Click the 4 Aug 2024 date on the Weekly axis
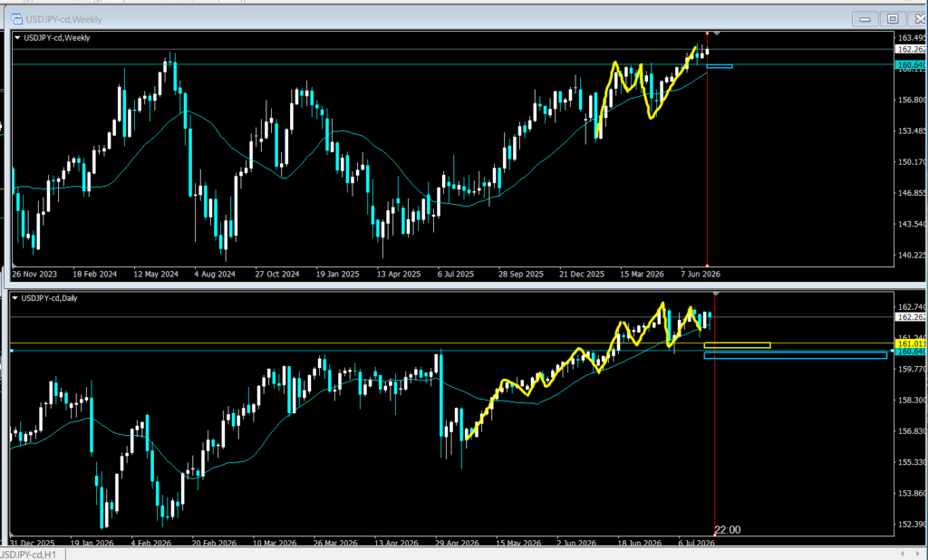Viewport: 928px width, 560px height. (x=215, y=274)
